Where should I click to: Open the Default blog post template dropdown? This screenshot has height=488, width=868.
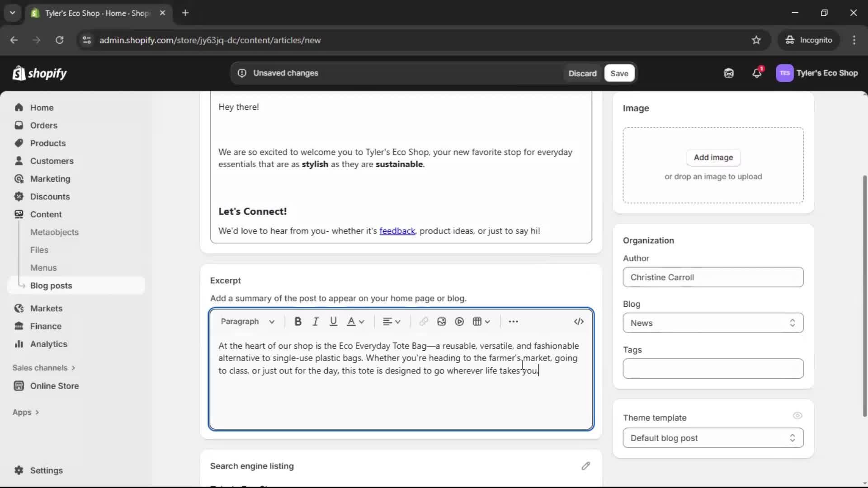[713, 438]
